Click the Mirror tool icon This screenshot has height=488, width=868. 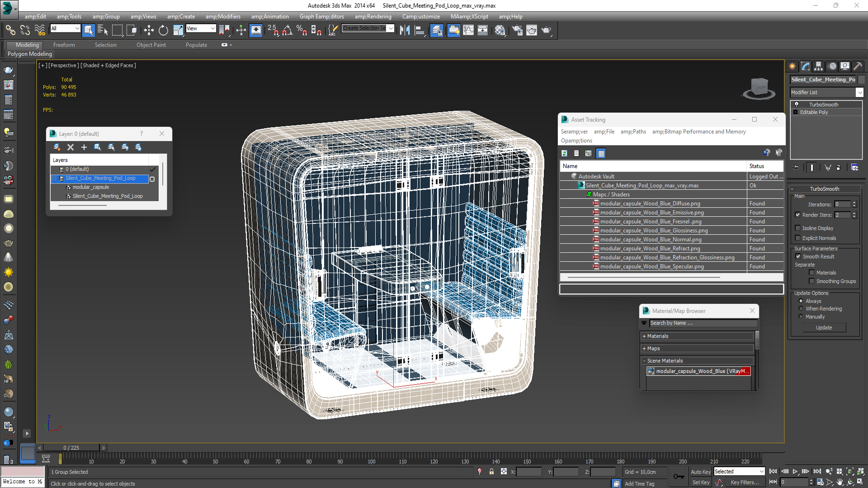point(405,30)
